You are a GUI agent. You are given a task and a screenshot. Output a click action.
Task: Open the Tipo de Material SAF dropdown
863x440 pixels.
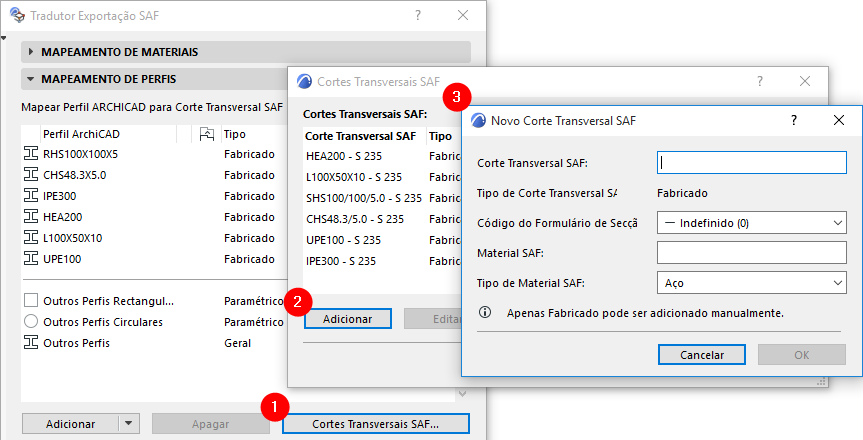click(752, 283)
